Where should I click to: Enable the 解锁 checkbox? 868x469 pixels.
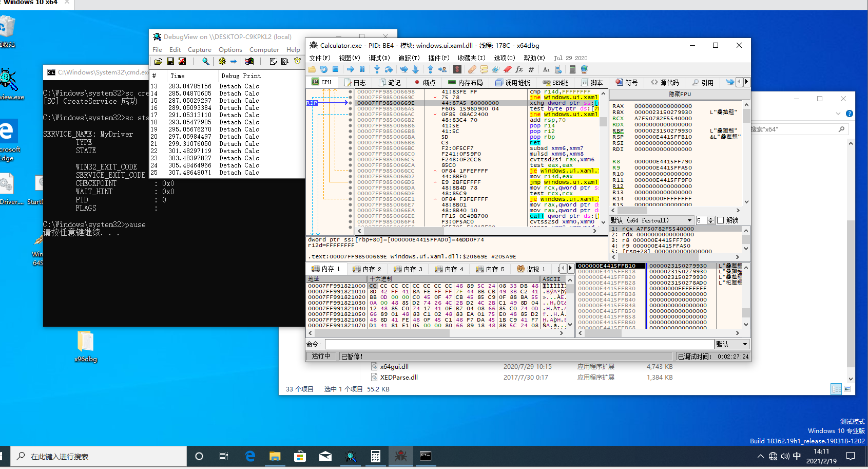(x=720, y=220)
